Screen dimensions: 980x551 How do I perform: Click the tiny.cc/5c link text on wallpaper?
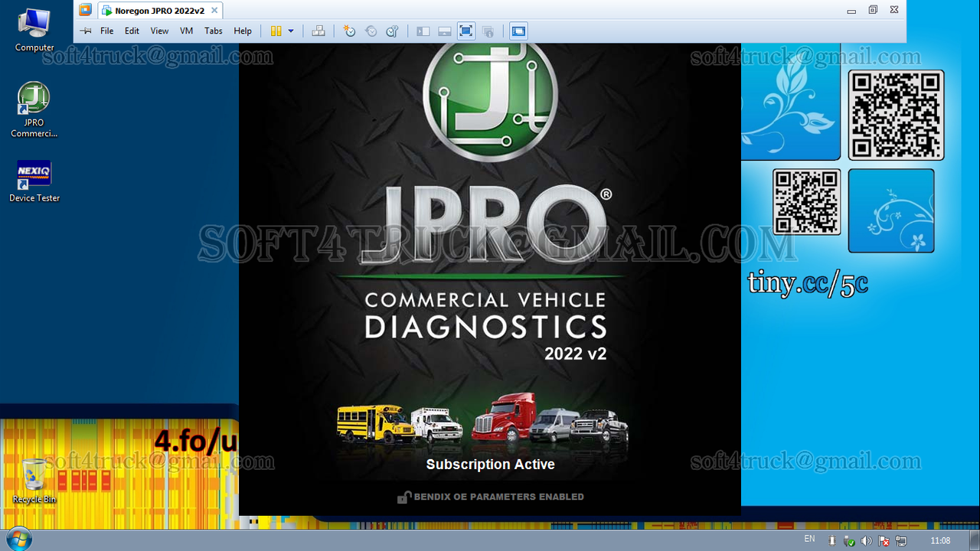[x=808, y=282]
